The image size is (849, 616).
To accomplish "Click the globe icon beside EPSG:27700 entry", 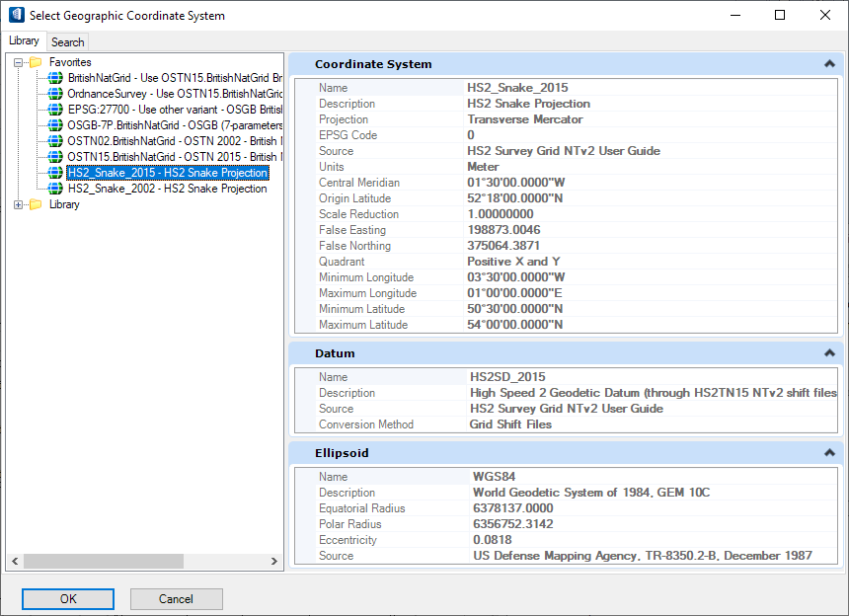I will (56, 110).
